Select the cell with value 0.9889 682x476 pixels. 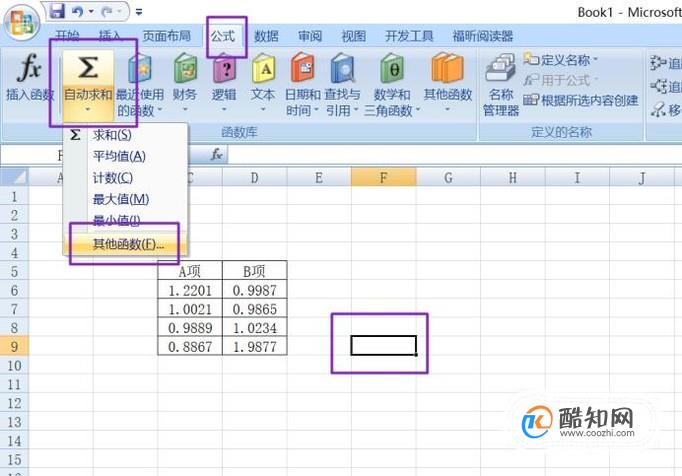click(190, 328)
